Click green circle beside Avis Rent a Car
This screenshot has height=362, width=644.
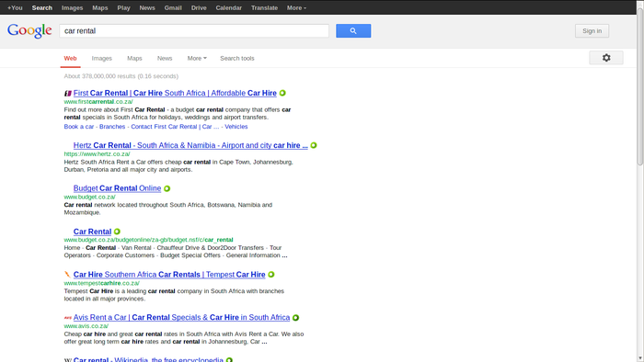tap(295, 318)
